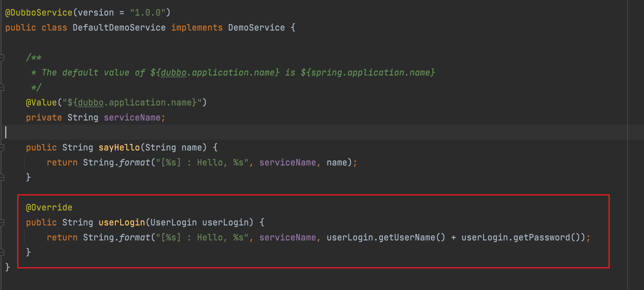The image size is (644, 290).
Task: Click the @Value annotation
Action: click(x=41, y=103)
